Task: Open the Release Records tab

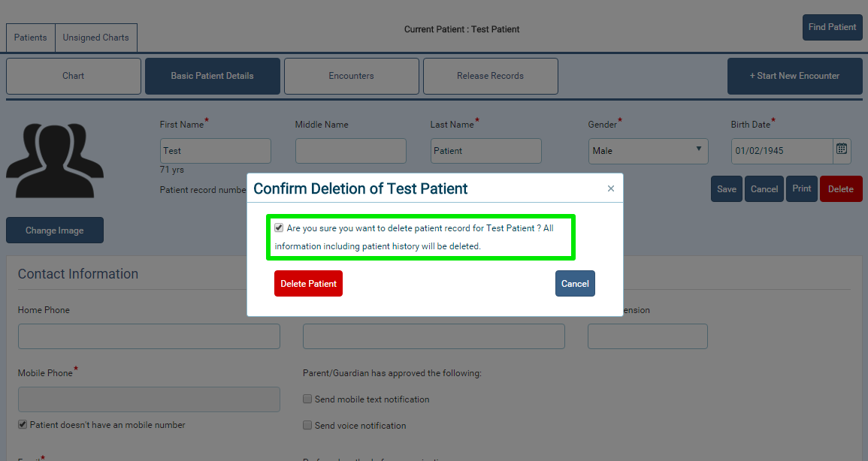Action: (x=491, y=76)
